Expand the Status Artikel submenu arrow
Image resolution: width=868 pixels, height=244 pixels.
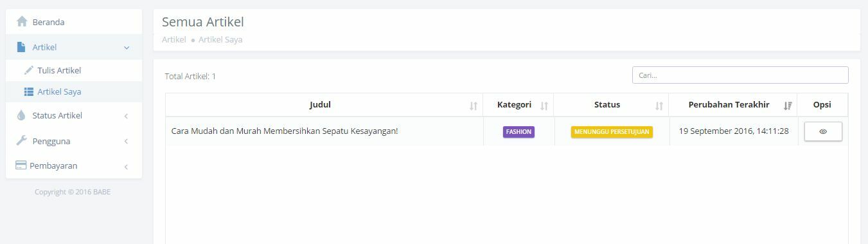click(x=126, y=116)
